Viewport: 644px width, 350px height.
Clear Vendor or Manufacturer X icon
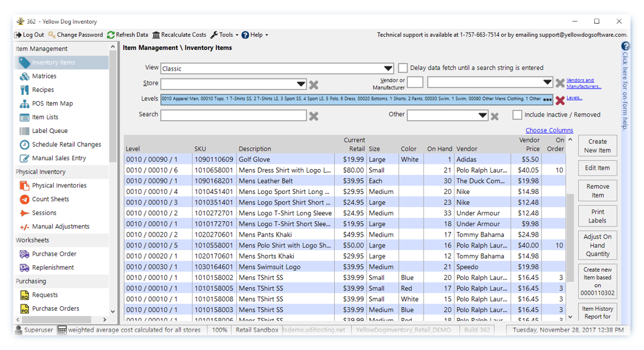(560, 83)
